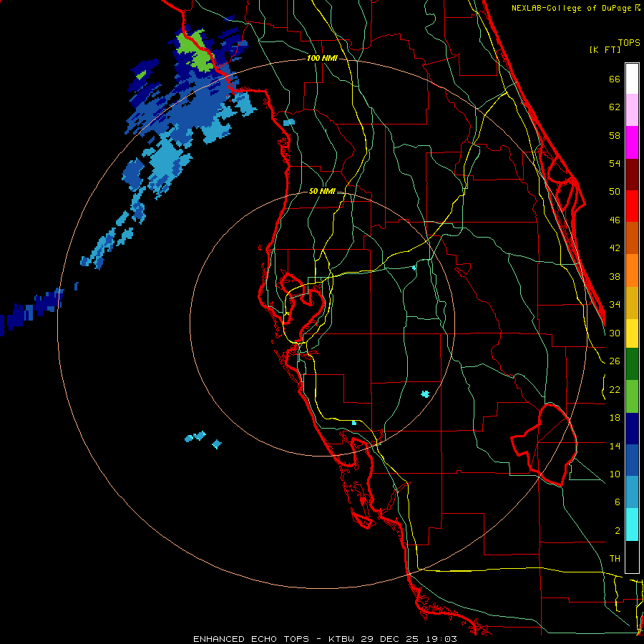Select the ENHANCED ECHO TOPS caption text
Viewport: 644px width, 644px height.
tap(251, 639)
